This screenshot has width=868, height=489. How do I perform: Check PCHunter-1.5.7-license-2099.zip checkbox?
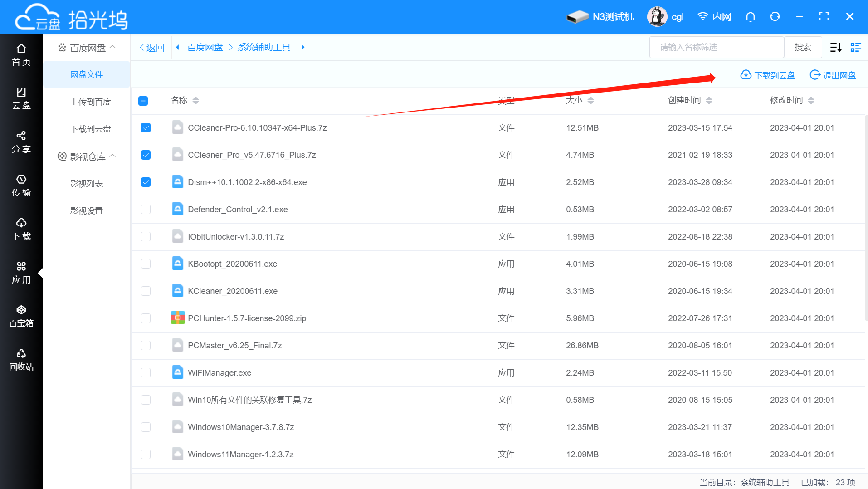pos(146,318)
